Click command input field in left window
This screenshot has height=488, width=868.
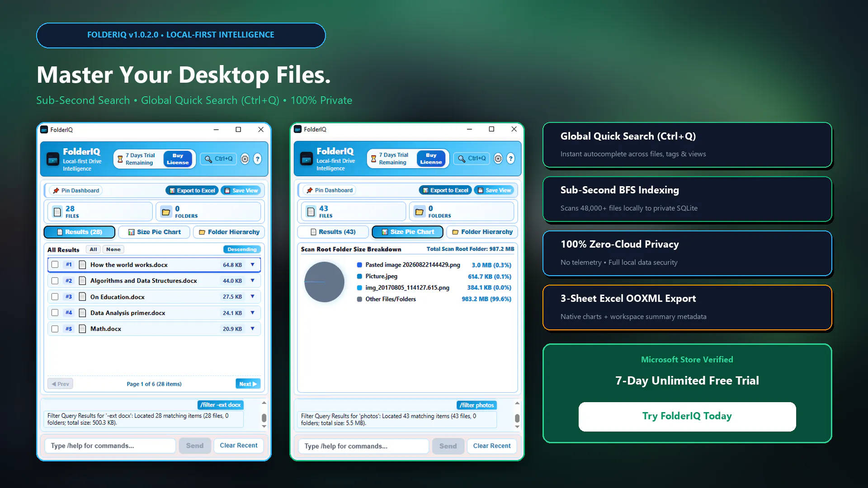coord(110,446)
